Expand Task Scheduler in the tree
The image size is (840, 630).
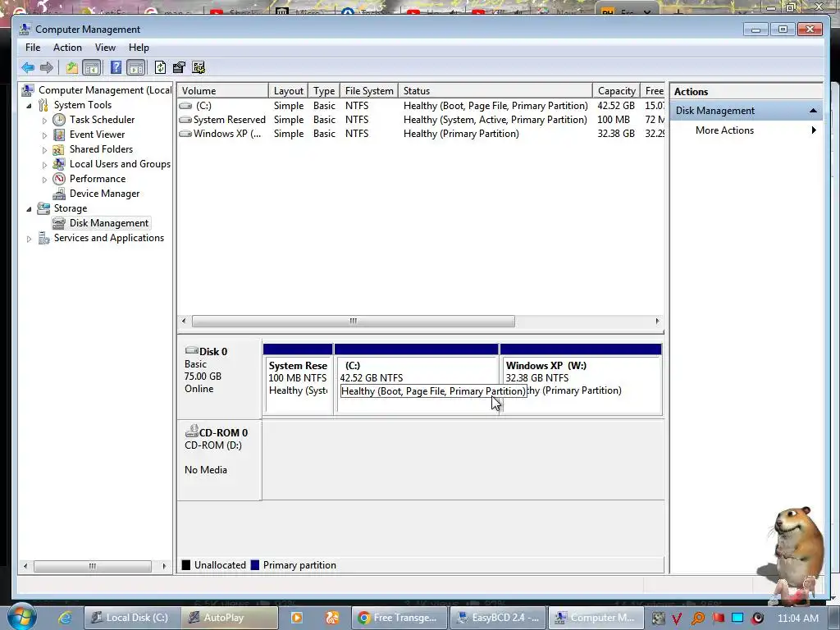coord(44,121)
